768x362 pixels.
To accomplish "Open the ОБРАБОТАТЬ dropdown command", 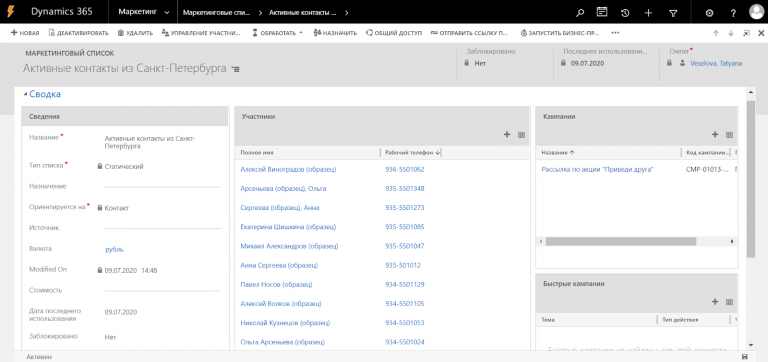I will (x=277, y=33).
